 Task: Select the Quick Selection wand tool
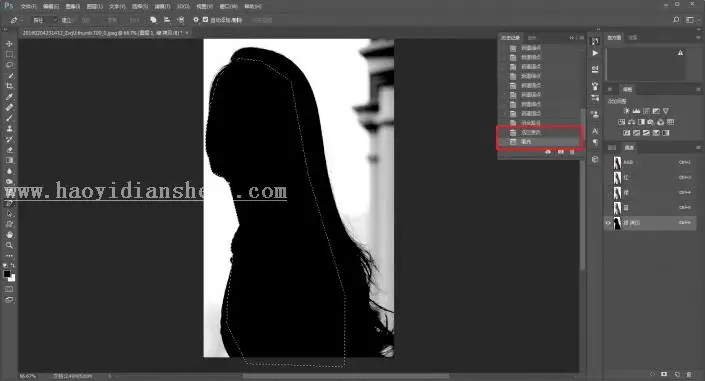point(9,76)
